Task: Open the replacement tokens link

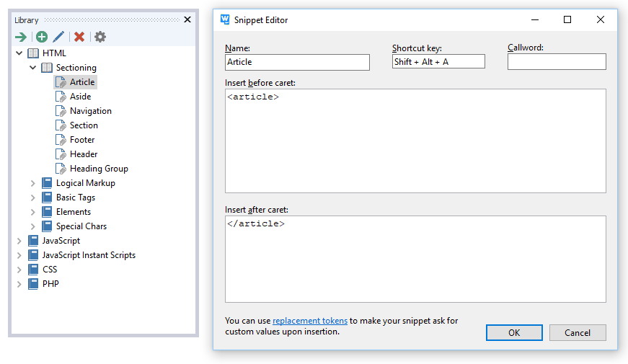Action: coord(309,321)
